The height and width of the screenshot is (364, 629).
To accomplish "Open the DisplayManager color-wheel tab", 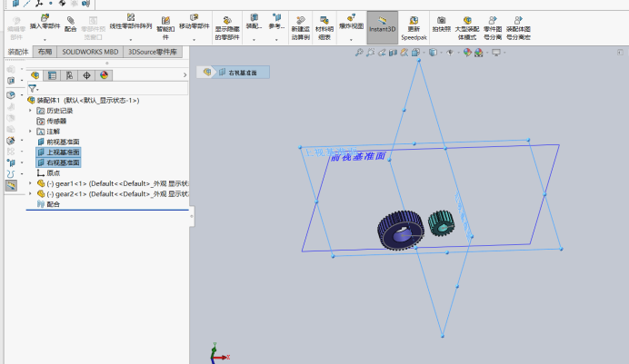I will (104, 75).
